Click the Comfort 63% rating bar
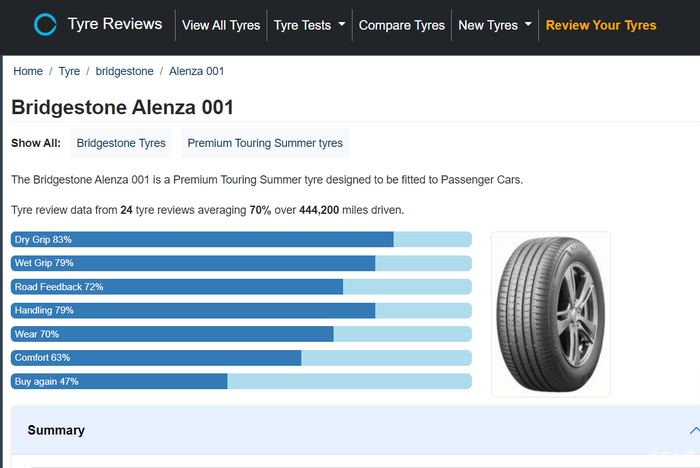The width and height of the screenshot is (700, 468). 241,358
